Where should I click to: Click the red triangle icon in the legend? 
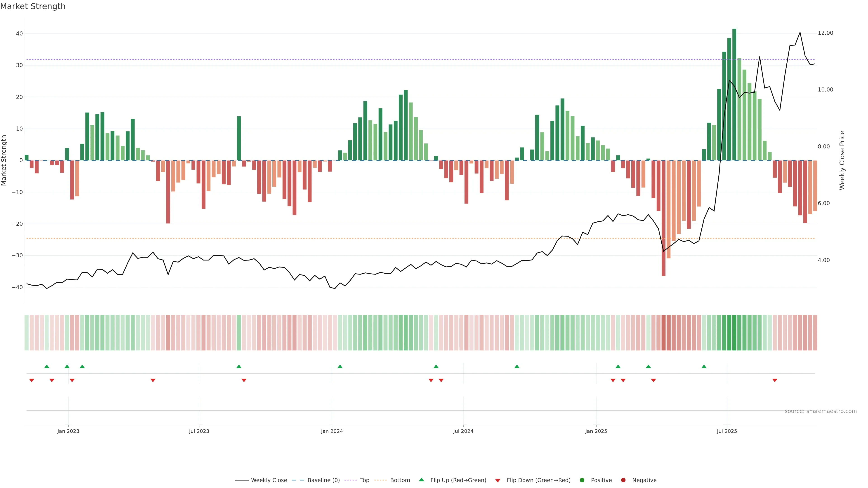[498, 481]
